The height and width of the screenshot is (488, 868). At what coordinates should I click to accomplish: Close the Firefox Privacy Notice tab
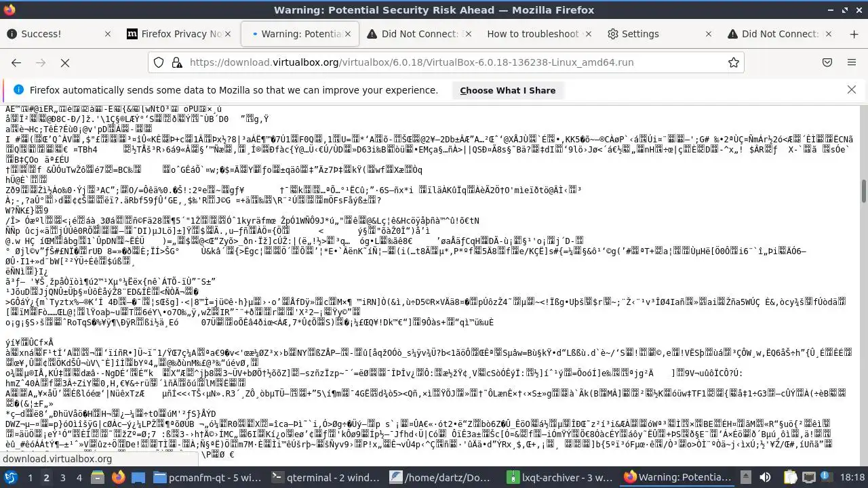click(x=228, y=34)
